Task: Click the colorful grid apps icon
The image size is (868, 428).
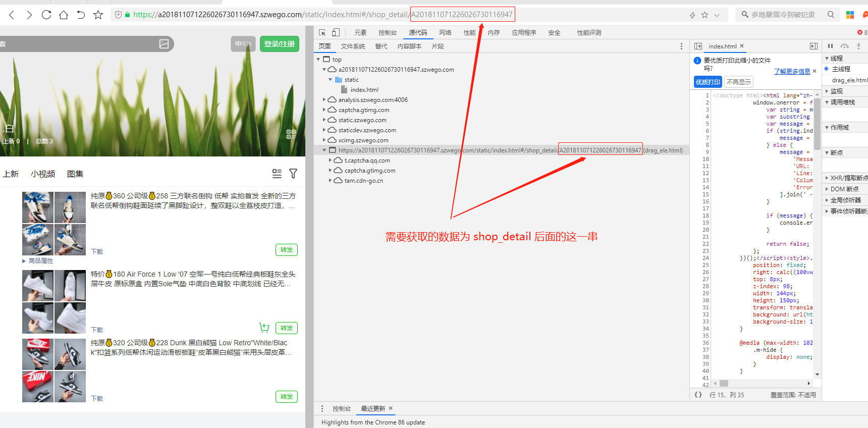Action: 850,15
